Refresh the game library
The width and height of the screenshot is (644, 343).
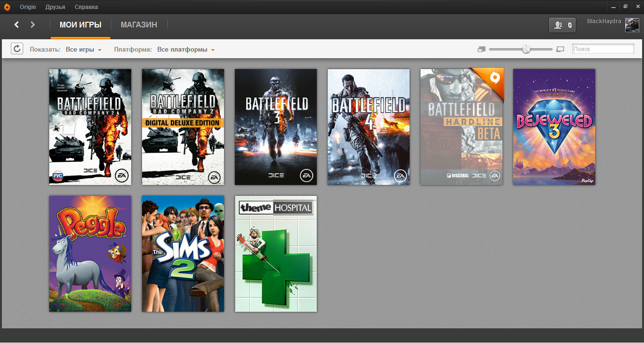pyautogui.click(x=17, y=49)
